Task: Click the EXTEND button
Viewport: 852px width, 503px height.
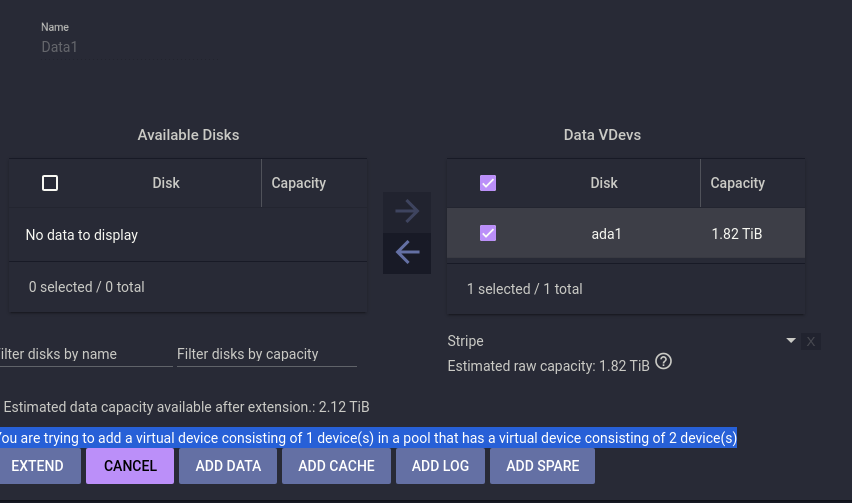Action: (x=37, y=466)
